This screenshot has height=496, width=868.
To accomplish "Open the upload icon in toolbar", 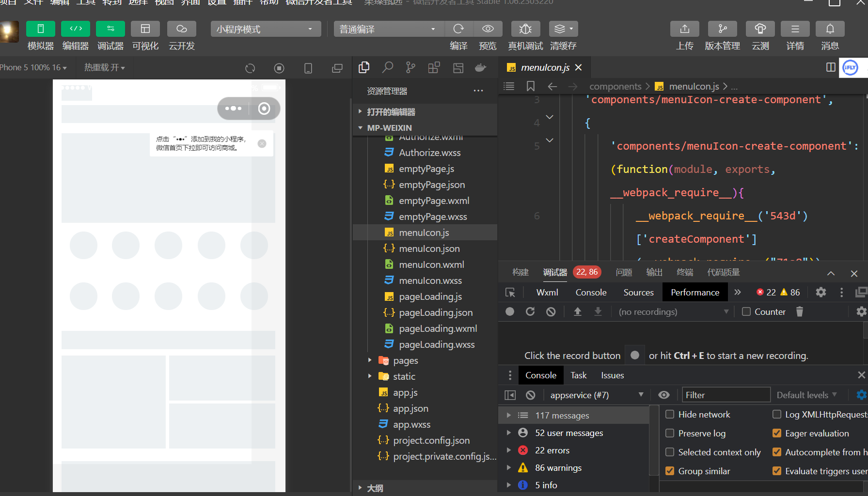I will click(684, 29).
